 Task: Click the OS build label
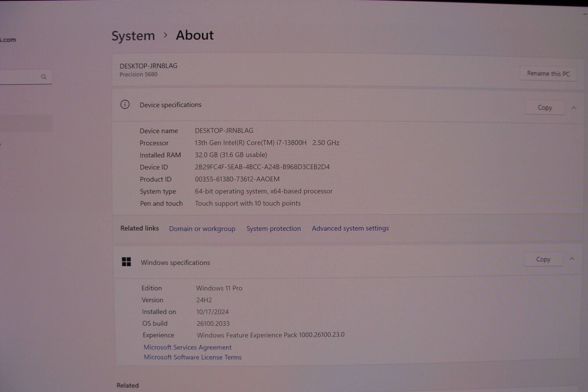click(x=155, y=324)
